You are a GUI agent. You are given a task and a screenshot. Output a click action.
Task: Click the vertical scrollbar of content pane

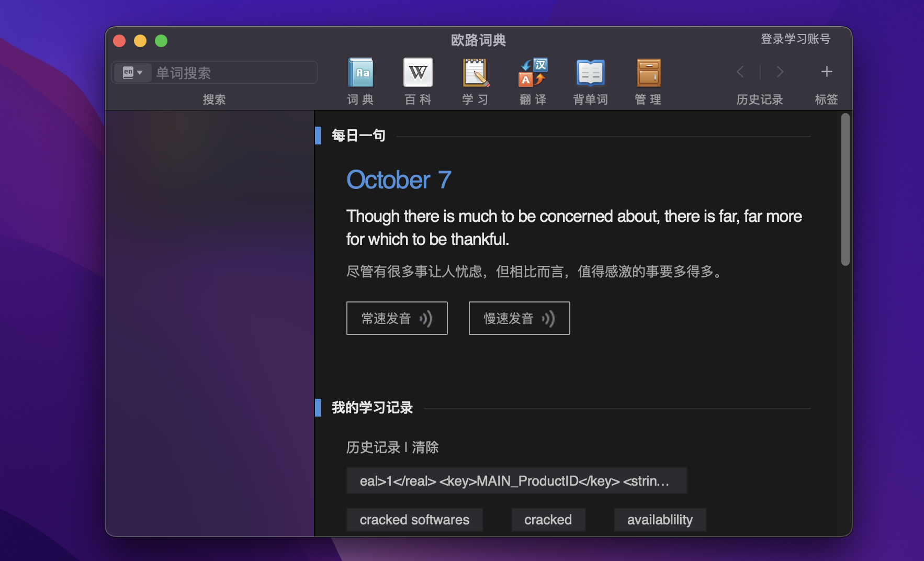click(845, 189)
